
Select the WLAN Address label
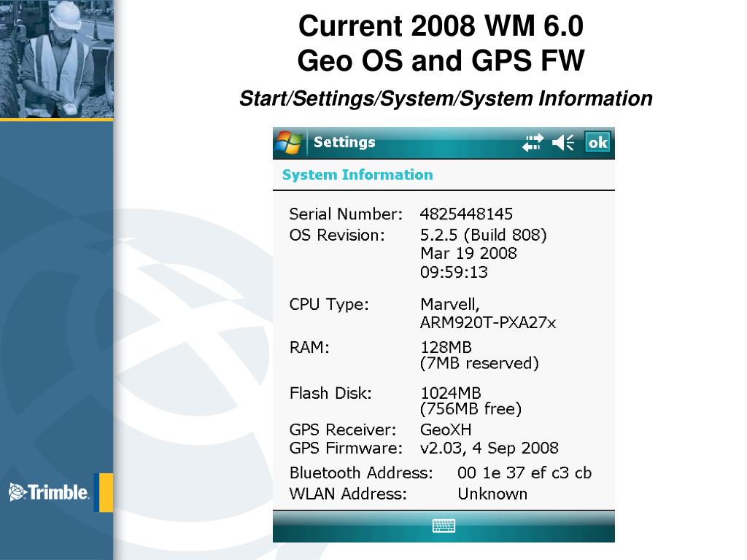pos(348,494)
